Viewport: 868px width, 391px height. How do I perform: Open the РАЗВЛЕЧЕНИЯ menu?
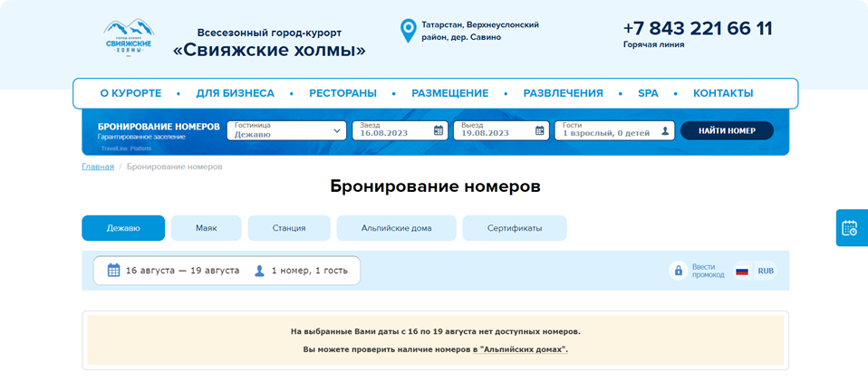pos(563,93)
